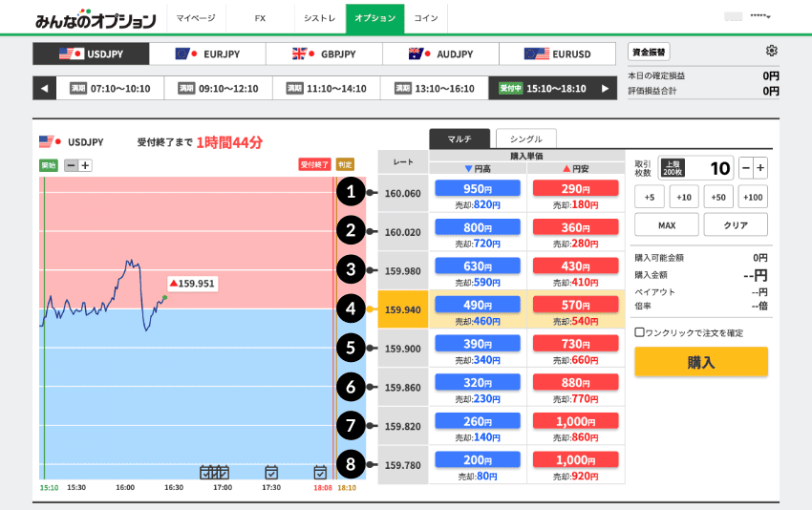Buy 円安 at 730円 for 159.900

click(575, 344)
